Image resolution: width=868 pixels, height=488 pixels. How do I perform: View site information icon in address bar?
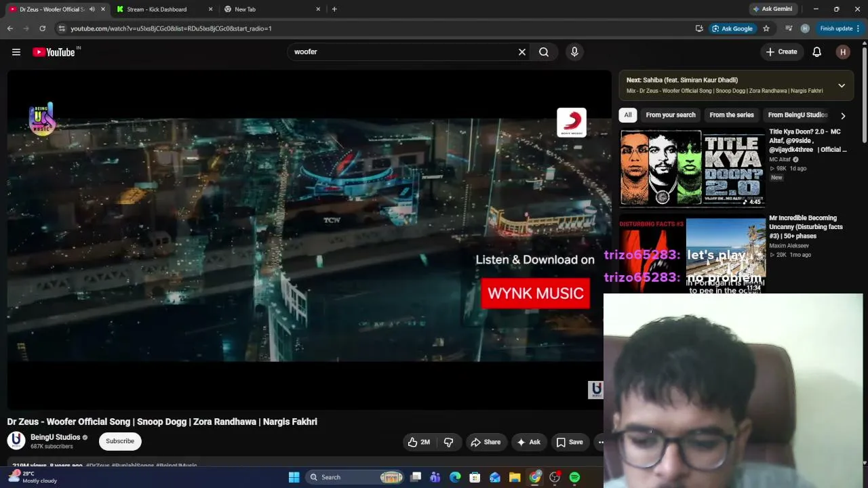pyautogui.click(x=62, y=28)
